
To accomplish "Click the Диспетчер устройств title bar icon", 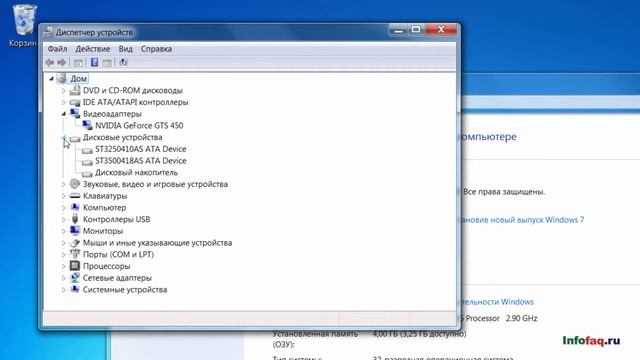I will (x=49, y=32).
